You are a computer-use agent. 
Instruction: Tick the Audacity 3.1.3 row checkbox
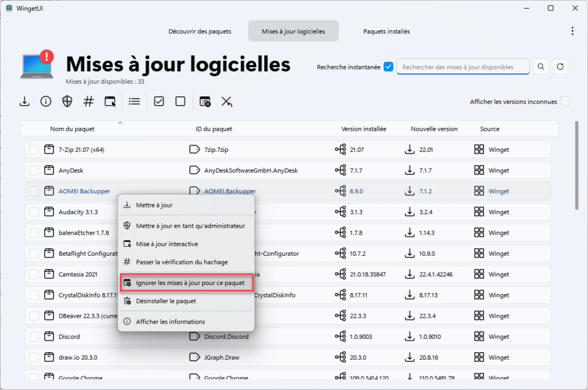coord(34,212)
